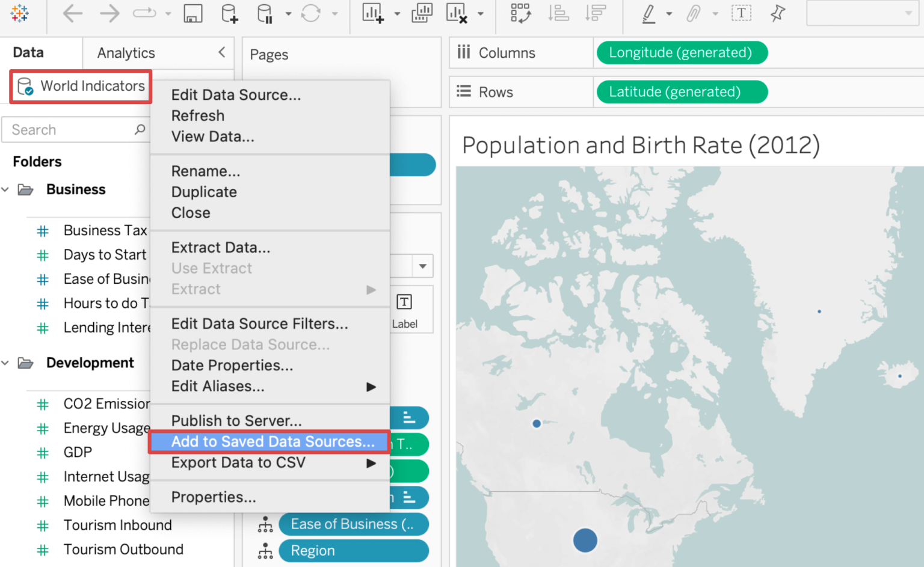Toggle Pause Auto Updates in the toolbar
924x567 pixels.
pyautogui.click(x=265, y=13)
